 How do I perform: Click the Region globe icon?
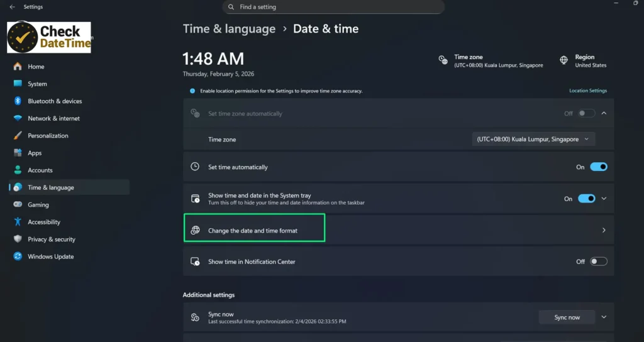[564, 60]
